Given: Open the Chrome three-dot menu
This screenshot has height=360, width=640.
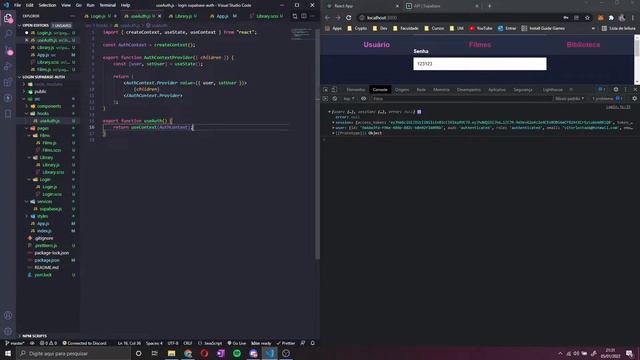Looking at the screenshot, I should [x=633, y=18].
